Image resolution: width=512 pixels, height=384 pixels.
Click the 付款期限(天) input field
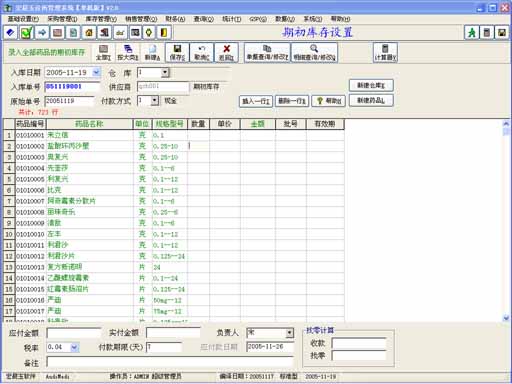pos(164,347)
